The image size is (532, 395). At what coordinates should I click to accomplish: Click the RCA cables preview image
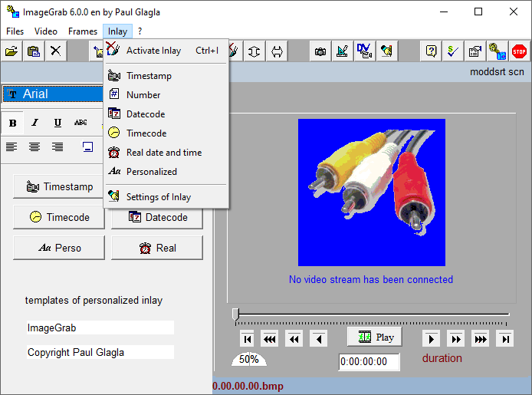pyautogui.click(x=372, y=193)
